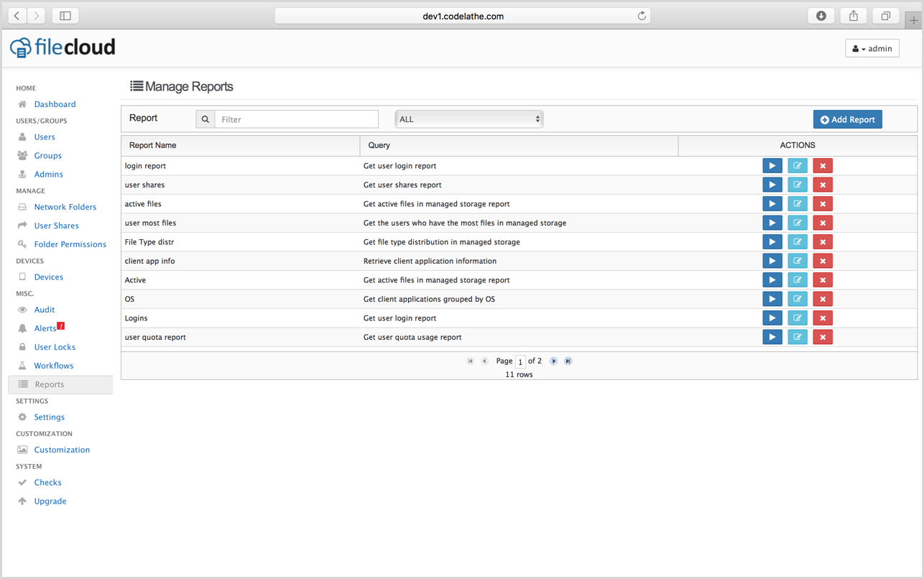Click the browser address bar
Screen dimensions: 924x579
point(463,16)
